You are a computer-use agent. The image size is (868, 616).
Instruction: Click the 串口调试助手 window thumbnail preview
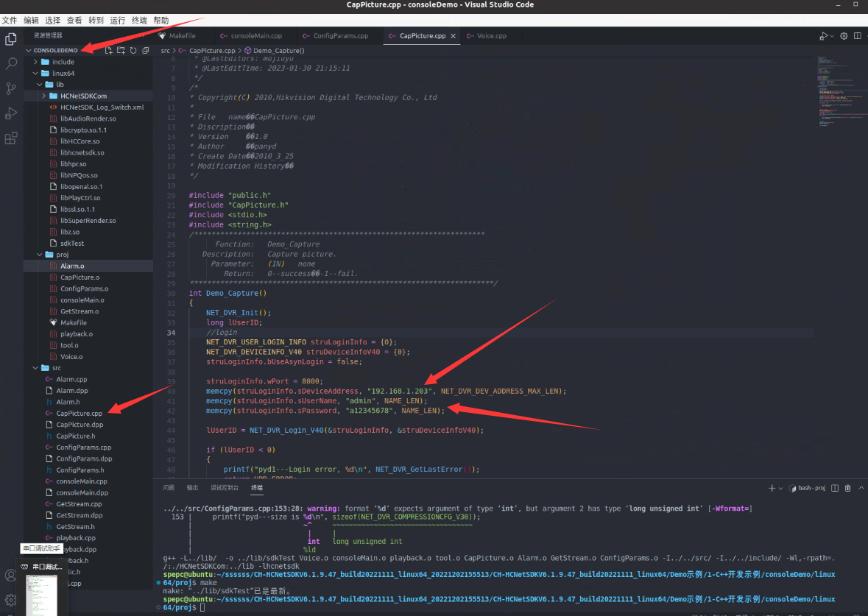tap(42, 595)
